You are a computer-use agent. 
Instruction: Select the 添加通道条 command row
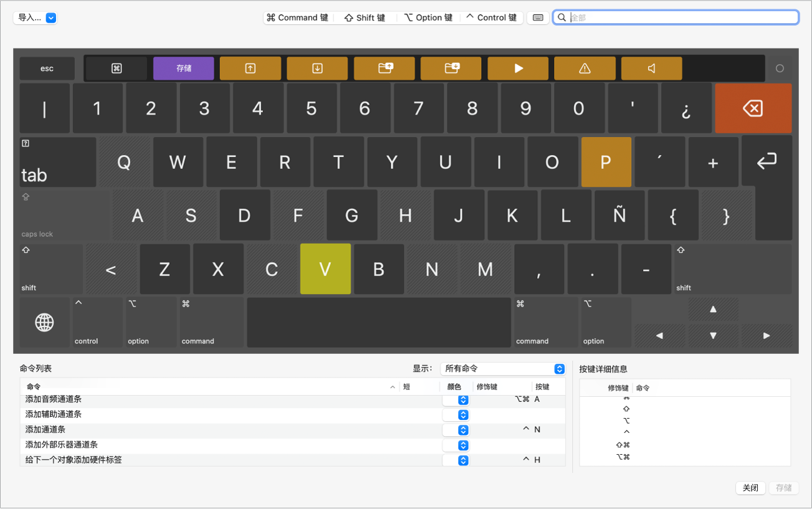tap(293, 431)
